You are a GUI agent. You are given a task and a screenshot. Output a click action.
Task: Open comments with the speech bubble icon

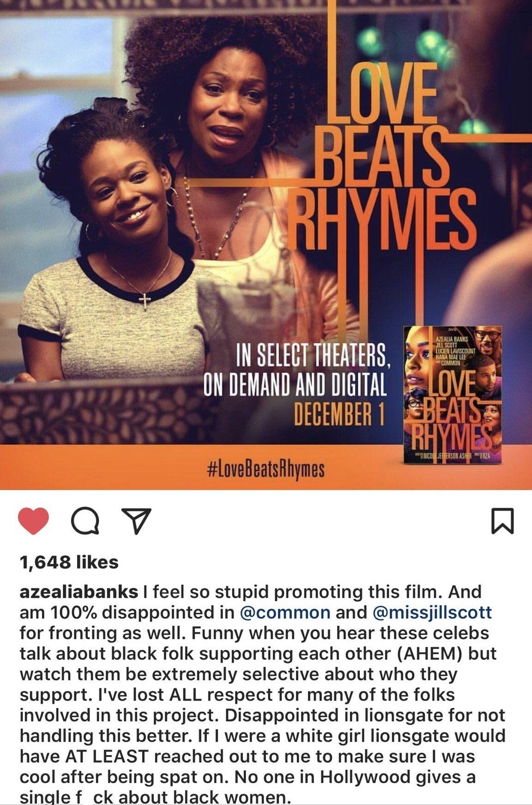[x=85, y=521]
